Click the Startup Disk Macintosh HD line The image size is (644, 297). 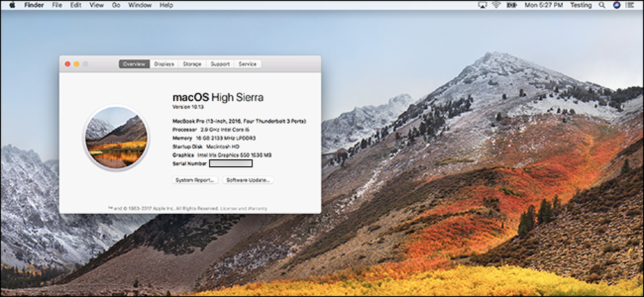point(206,146)
